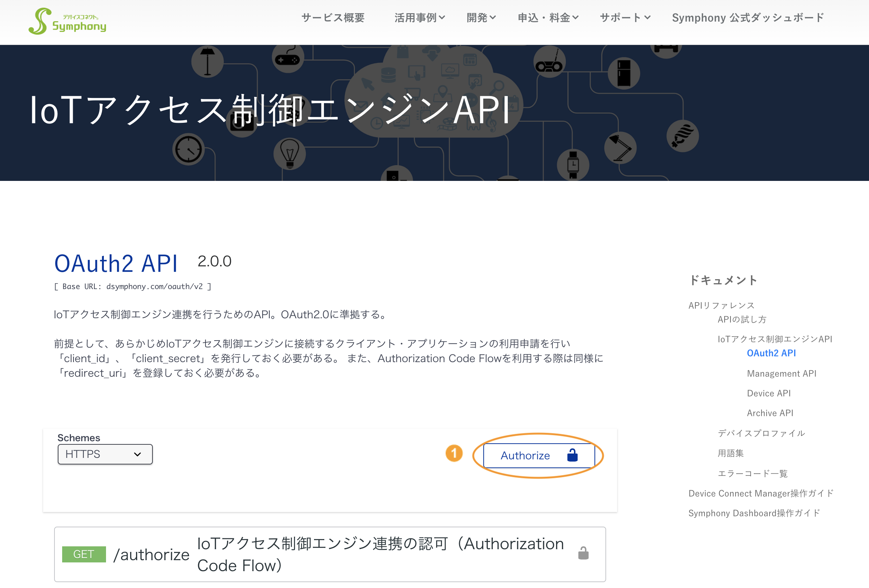Click the ドキュメント sidebar heading

[x=723, y=280]
